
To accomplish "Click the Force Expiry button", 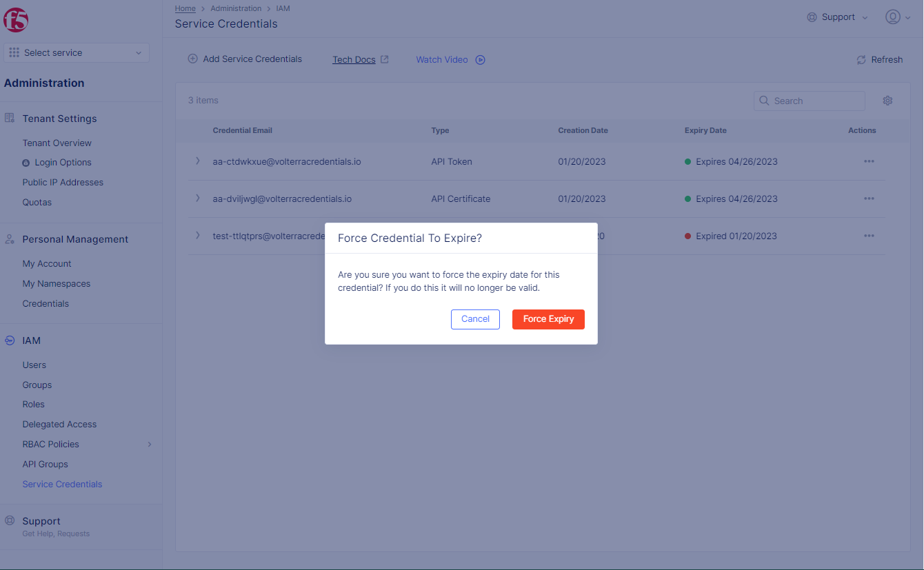I will [548, 319].
